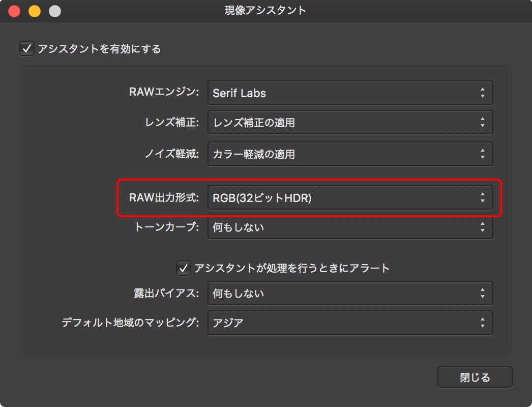This screenshot has width=532, height=407.
Task: Toggle アシスタントが処理を行うときにアラート checkbox
Action: (183, 268)
